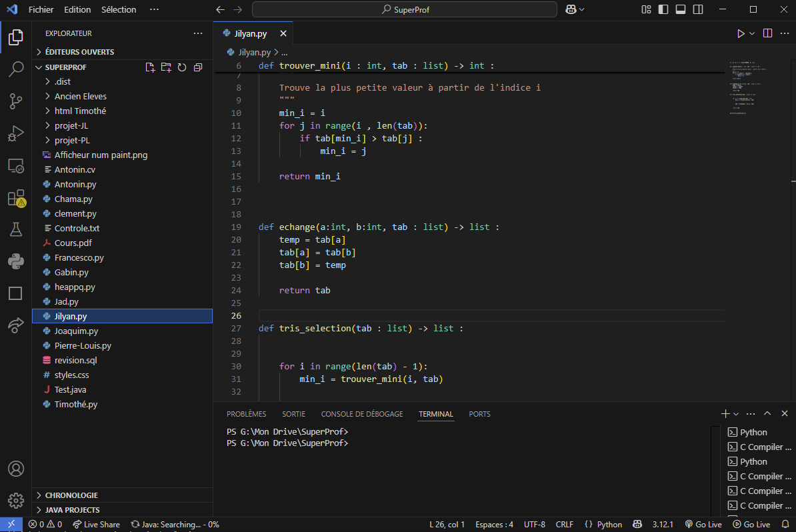The image size is (796, 532).
Task: Open Run and Debug view
Action: 15,133
